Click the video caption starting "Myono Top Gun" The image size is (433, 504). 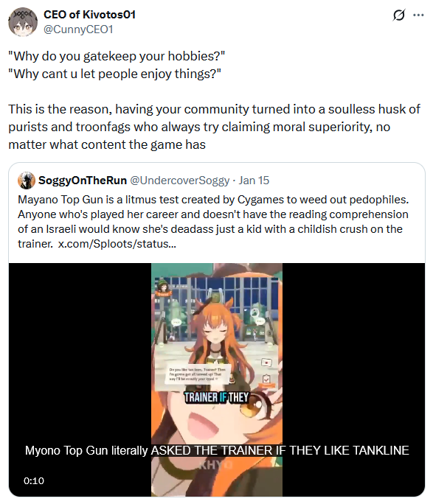click(x=217, y=450)
